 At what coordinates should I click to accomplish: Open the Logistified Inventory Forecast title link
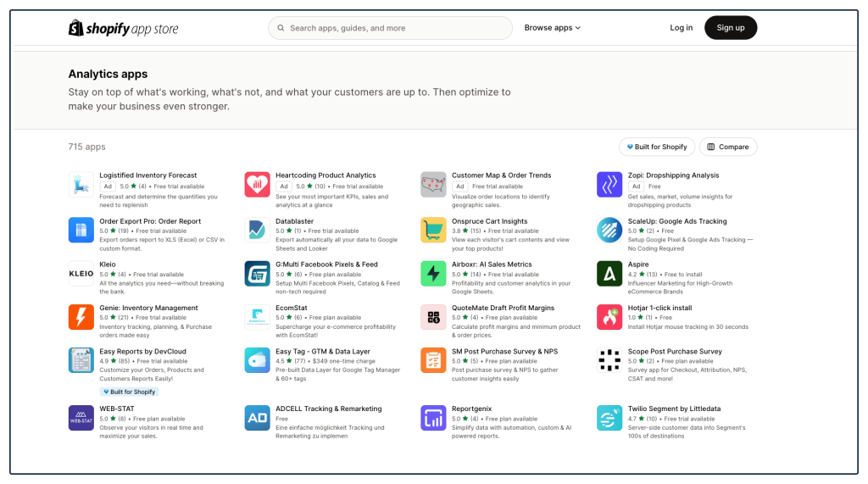click(x=147, y=175)
